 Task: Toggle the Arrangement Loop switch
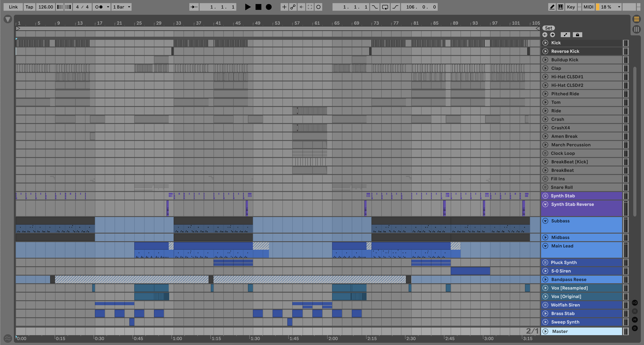point(385,7)
